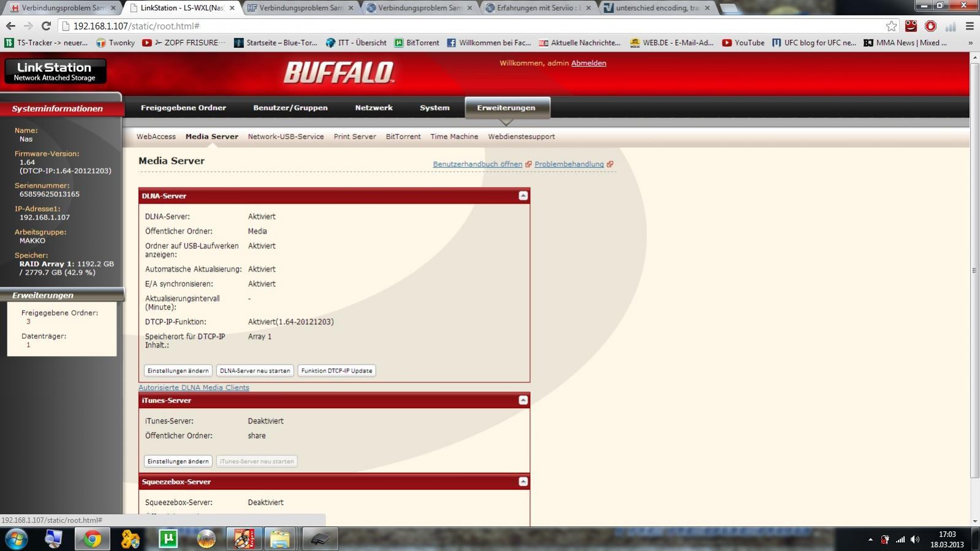Select the Erweiterungen menu tab
Image resolution: width=980 pixels, height=551 pixels.
point(506,107)
